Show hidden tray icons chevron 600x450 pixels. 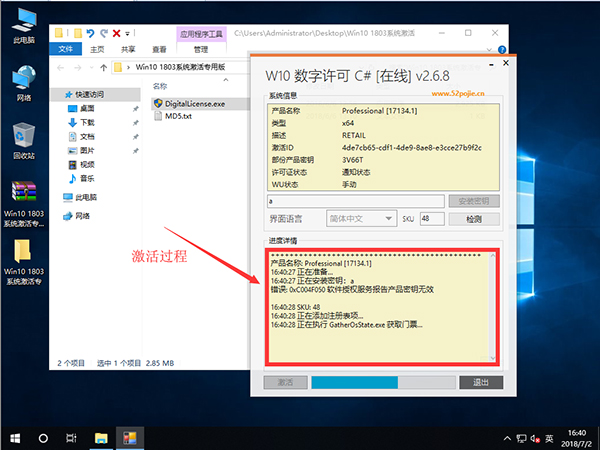507,439
